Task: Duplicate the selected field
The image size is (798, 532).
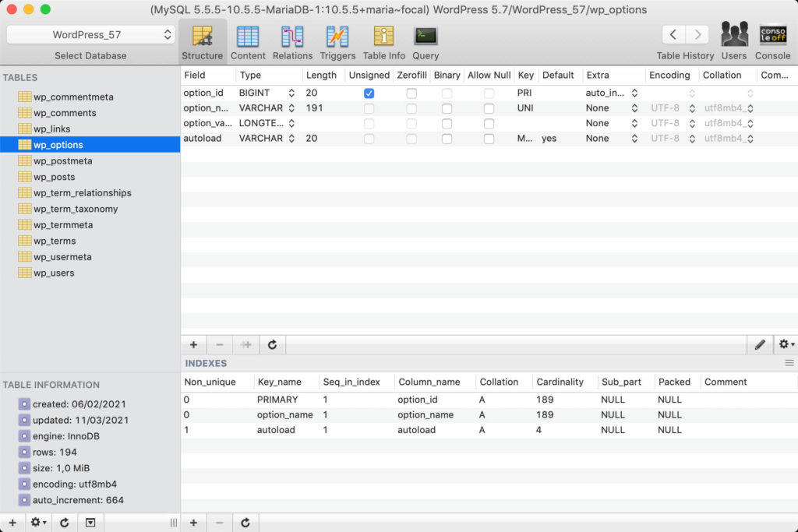Action: [245, 345]
